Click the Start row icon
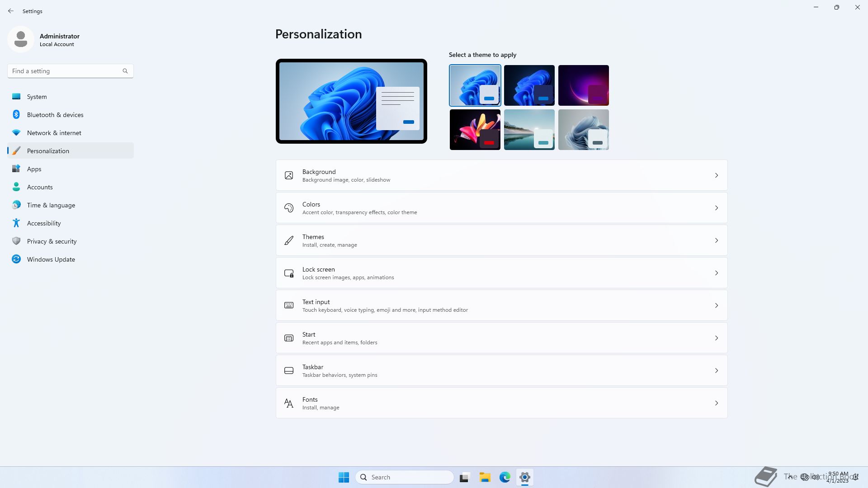Image resolution: width=868 pixels, height=488 pixels. (289, 338)
